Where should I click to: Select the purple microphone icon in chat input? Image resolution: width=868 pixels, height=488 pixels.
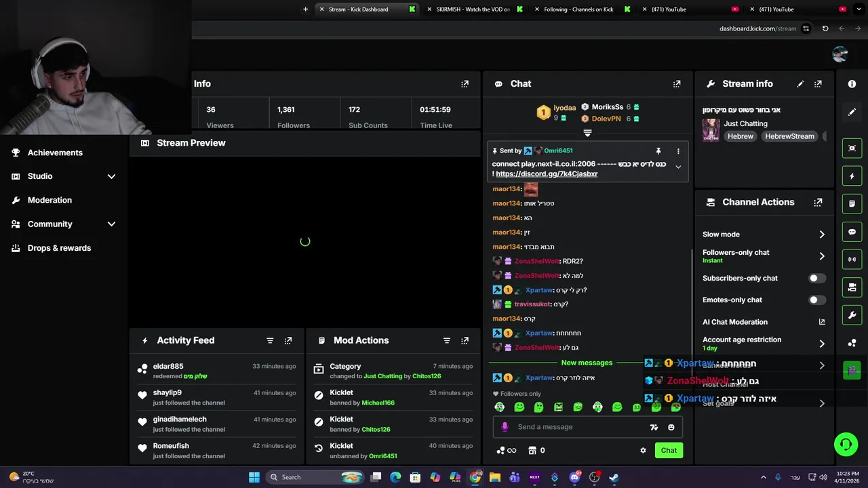505,427
